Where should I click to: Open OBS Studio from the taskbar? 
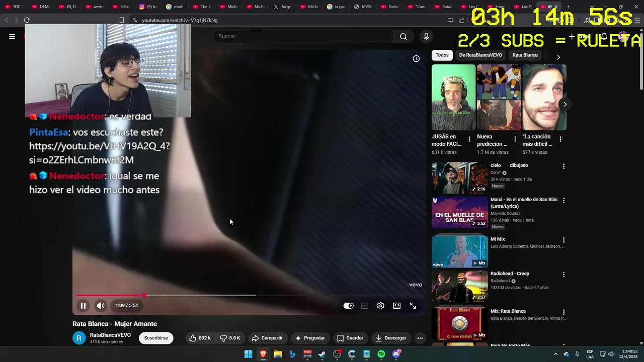pyautogui.click(x=337, y=354)
